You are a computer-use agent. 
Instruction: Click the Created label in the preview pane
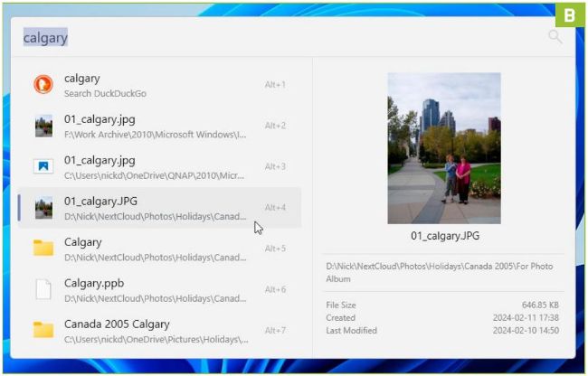tap(340, 318)
